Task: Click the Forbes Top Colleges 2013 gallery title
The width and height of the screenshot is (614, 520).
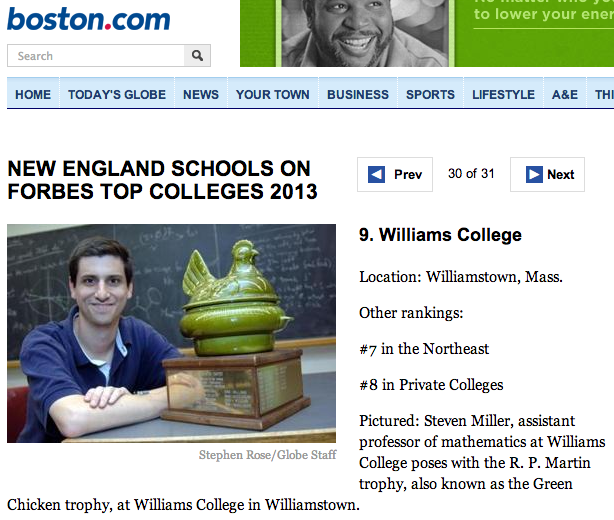Action: click(x=162, y=180)
